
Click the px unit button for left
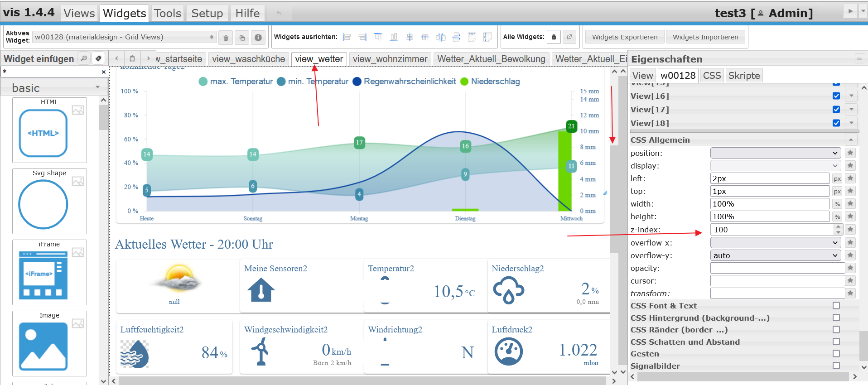pyautogui.click(x=837, y=178)
